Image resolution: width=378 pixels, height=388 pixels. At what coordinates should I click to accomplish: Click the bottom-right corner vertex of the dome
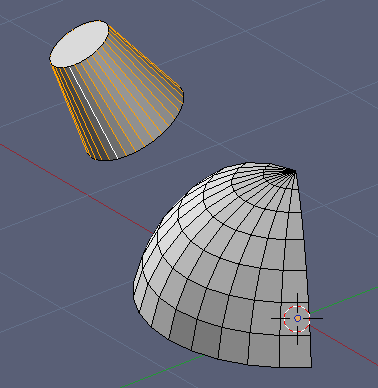[311, 367]
